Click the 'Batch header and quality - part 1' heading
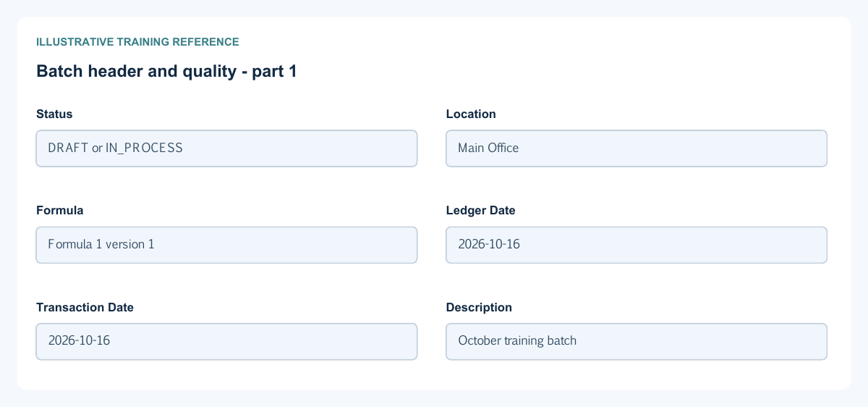868x407 pixels. (166, 71)
